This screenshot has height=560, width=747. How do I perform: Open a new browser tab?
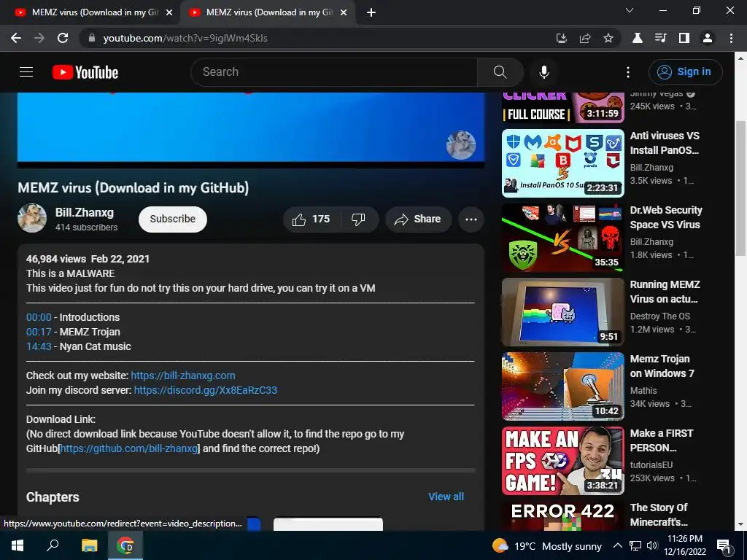[371, 12]
